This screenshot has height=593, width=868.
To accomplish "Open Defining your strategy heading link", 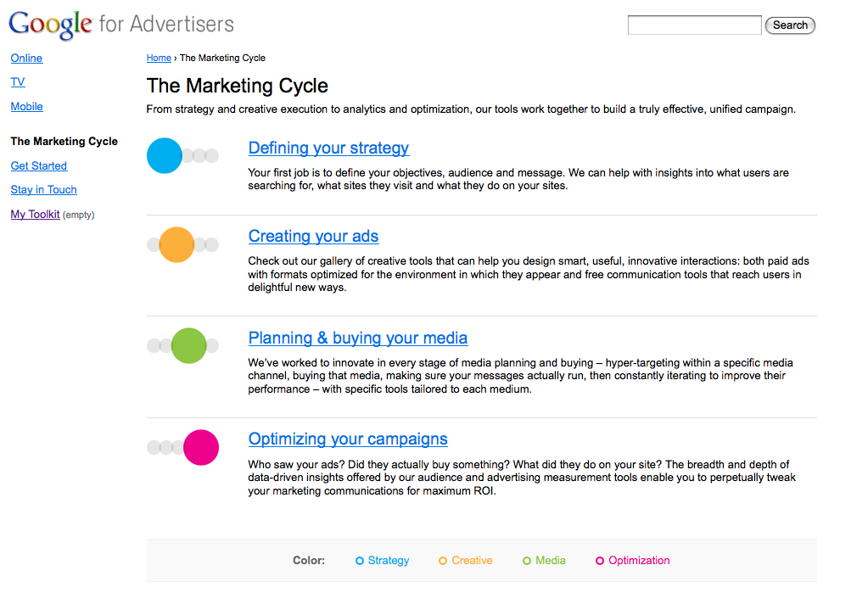I will click(328, 148).
